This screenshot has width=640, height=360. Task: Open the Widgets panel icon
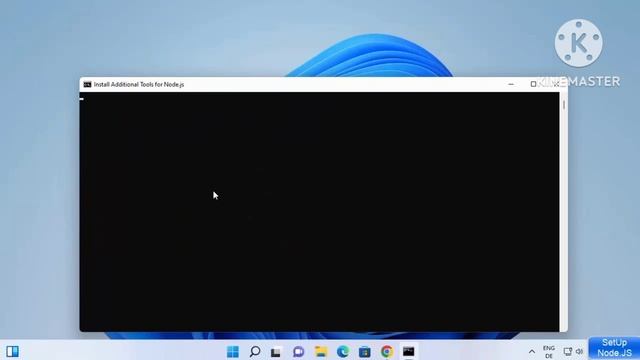coord(12,351)
